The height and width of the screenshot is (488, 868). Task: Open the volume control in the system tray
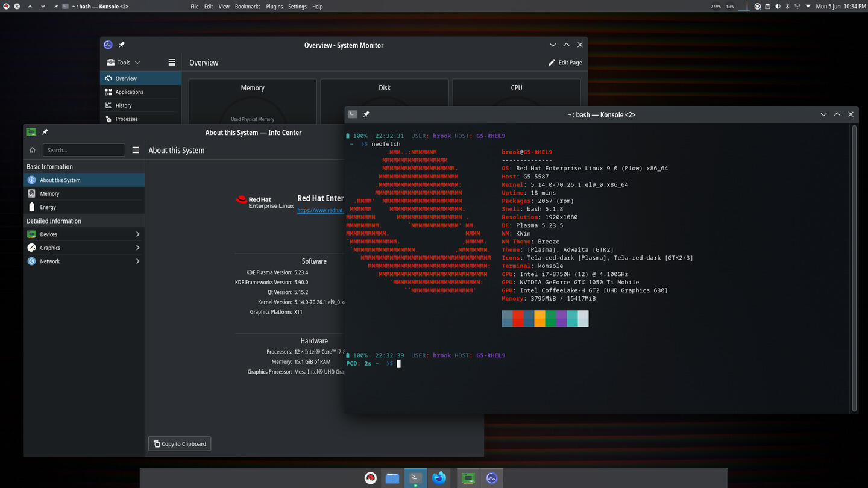coord(778,6)
